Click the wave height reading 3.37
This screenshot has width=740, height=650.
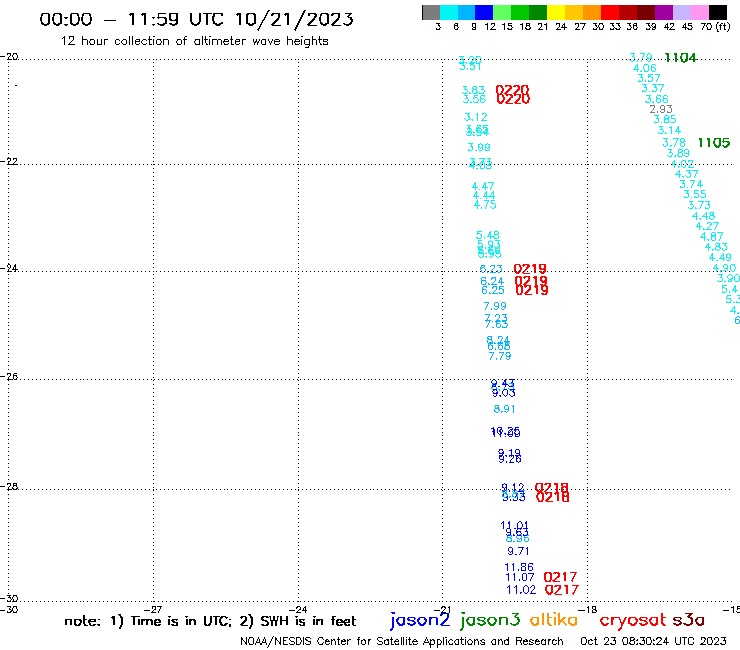tap(653, 88)
